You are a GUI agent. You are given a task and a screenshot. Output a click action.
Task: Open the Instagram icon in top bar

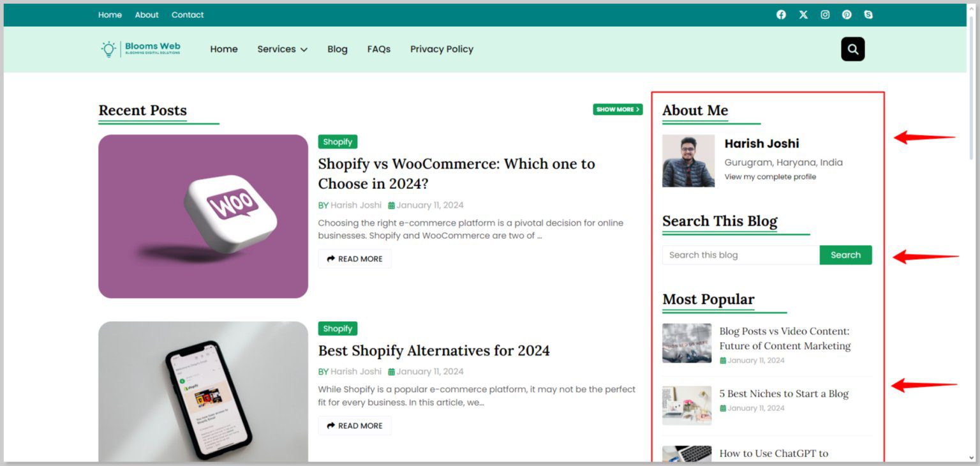pyautogui.click(x=824, y=14)
